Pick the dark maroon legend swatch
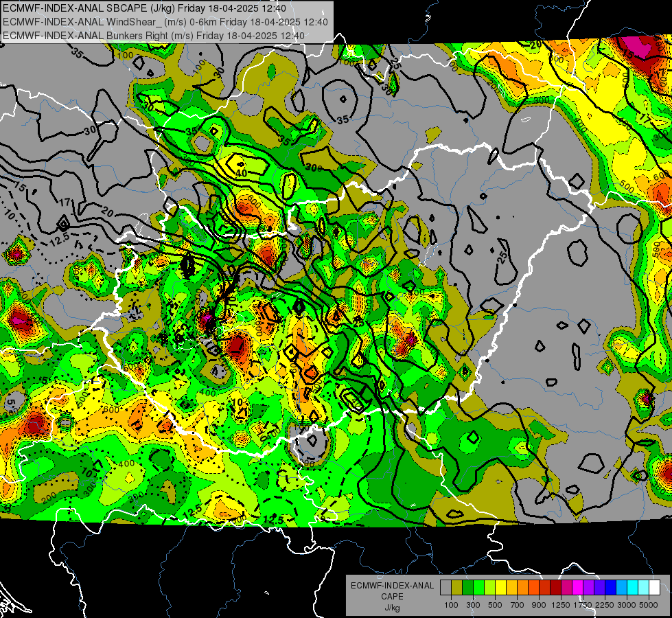 (x=555, y=588)
